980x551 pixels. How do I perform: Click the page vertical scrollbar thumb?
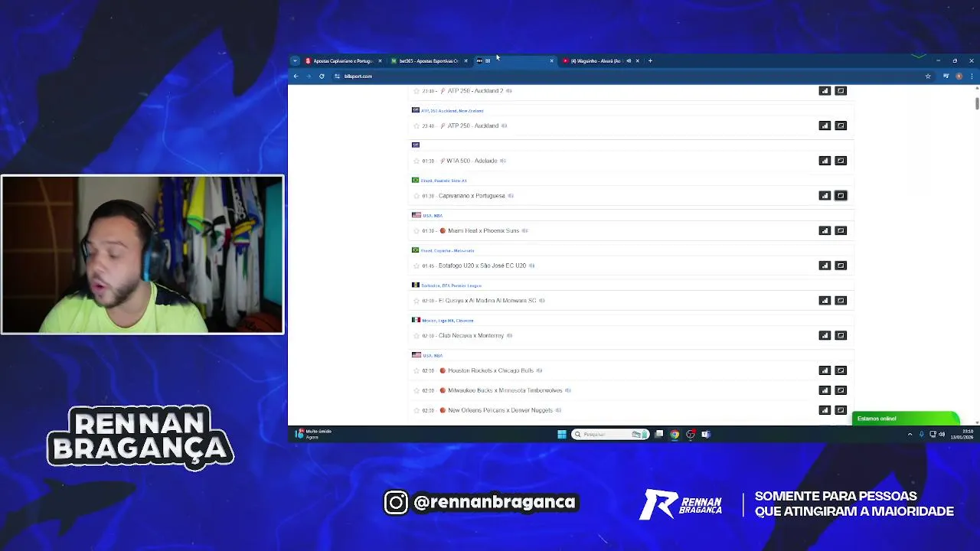pos(977,103)
